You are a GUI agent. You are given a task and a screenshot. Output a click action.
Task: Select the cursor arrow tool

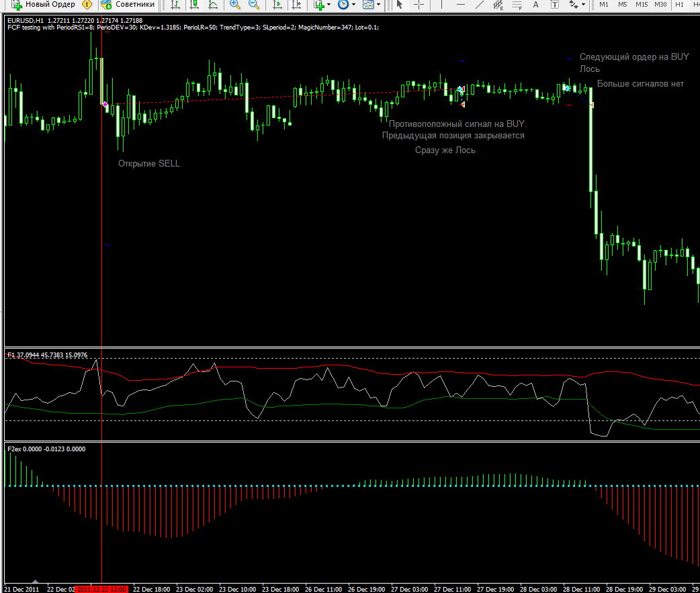coord(400,5)
